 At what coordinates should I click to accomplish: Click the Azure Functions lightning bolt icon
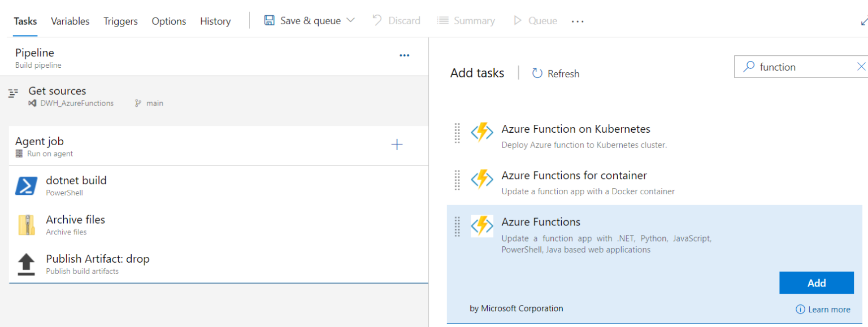coord(482,226)
